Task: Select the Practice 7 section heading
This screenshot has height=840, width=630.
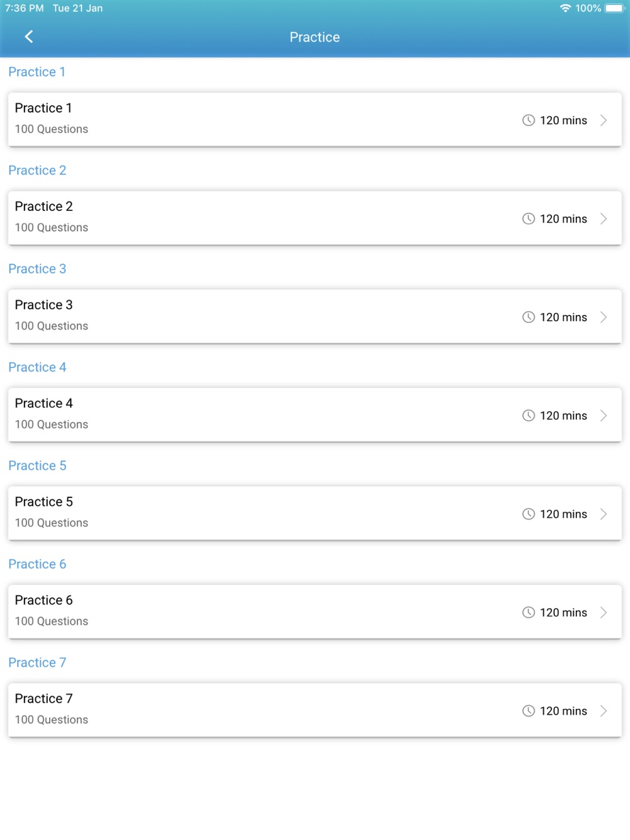Action: click(x=37, y=662)
